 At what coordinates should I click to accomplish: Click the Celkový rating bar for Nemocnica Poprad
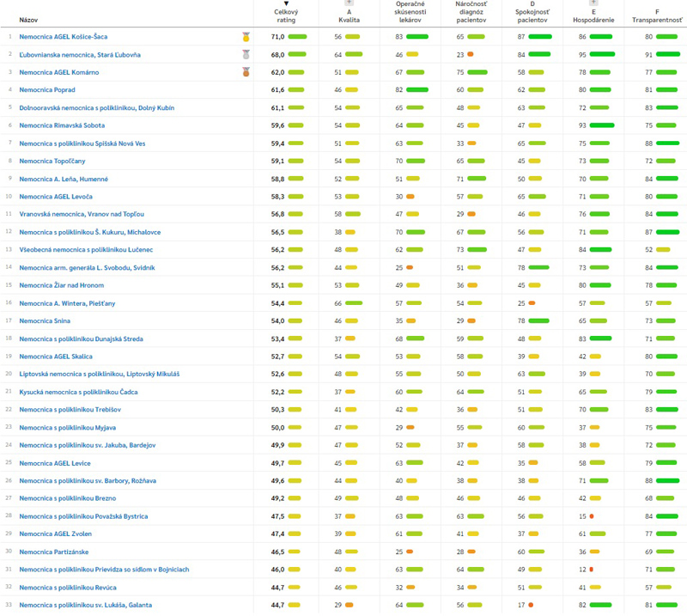point(296,90)
